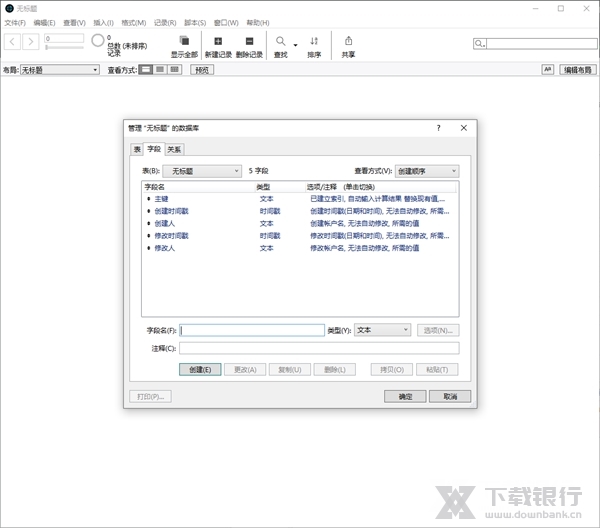This screenshot has height=528, width=600.
Task: Click the current record number field
Action: [64, 38]
